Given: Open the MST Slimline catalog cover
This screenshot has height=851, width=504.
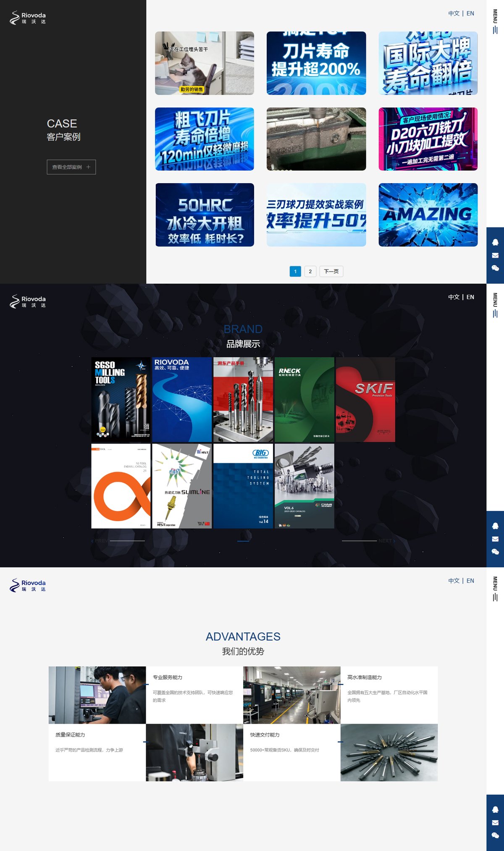Looking at the screenshot, I should click(x=182, y=486).
